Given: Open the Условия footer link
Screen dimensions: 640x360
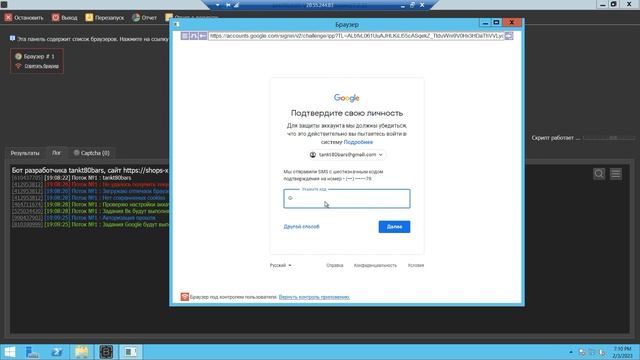Looking at the screenshot, I should [416, 265].
